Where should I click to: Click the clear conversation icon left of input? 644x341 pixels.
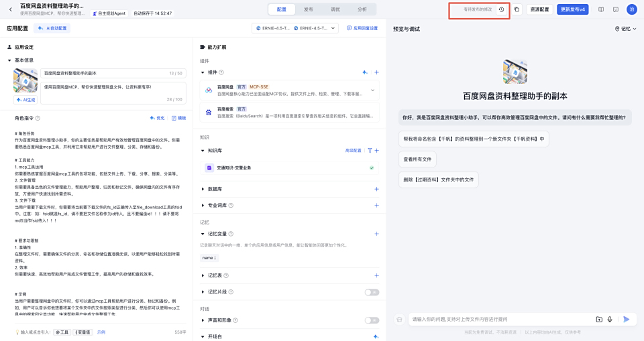click(399, 320)
